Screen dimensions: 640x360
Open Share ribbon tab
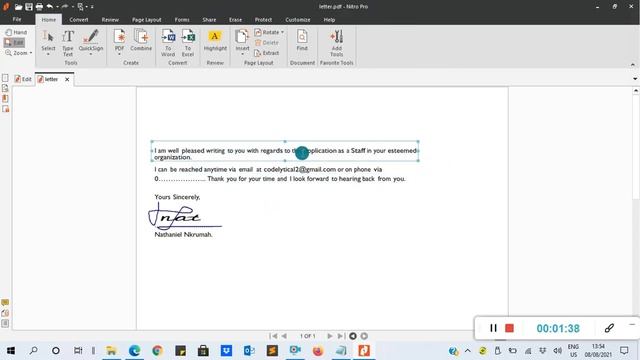pos(209,20)
